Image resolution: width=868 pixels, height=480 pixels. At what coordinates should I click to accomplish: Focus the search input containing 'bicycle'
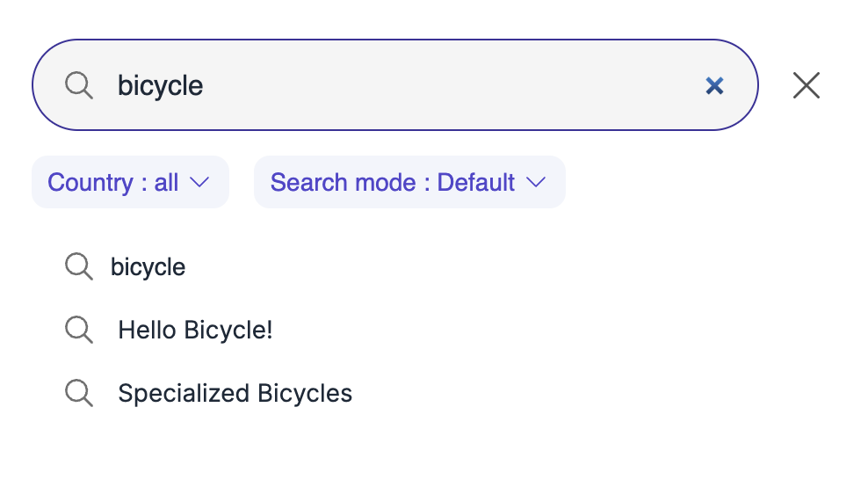pos(161,85)
